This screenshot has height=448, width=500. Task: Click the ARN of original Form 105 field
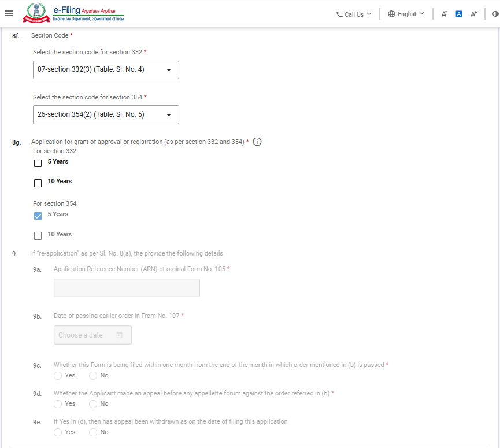(127, 288)
